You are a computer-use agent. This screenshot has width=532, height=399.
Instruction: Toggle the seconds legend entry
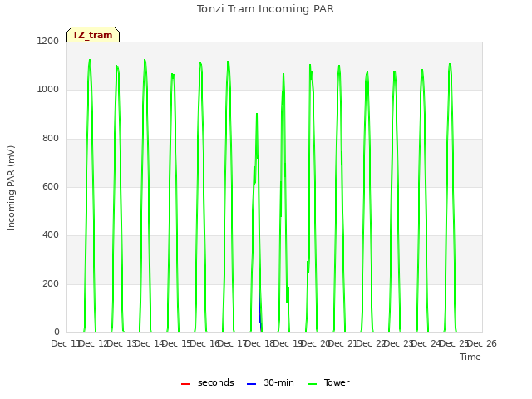[x=207, y=382]
